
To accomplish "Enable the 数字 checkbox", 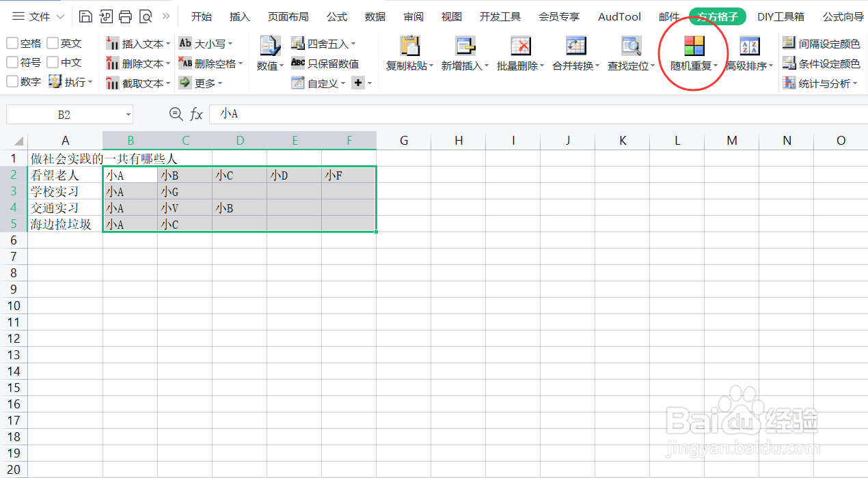I will (12, 82).
